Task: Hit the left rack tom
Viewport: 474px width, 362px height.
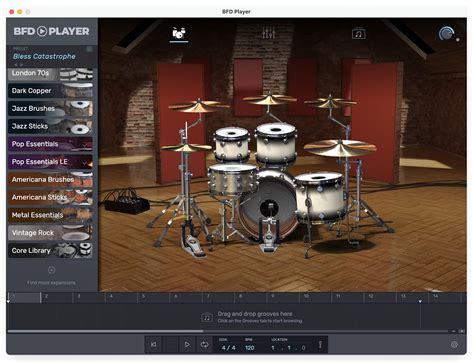Action: tap(232, 144)
